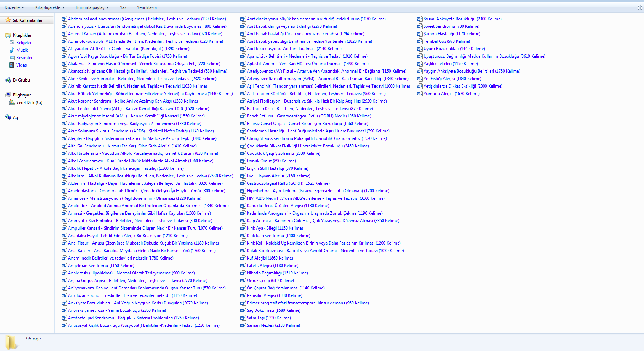
Task: Open the Belgeler library in sidebar
Action: click(24, 42)
